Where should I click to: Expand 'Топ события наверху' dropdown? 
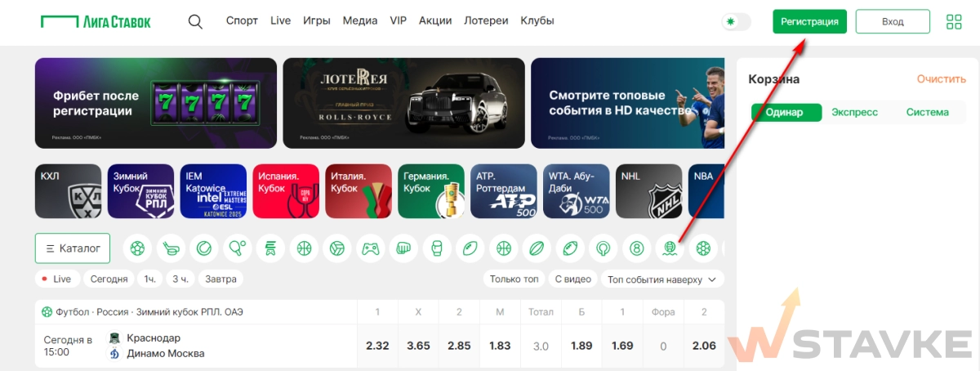tap(662, 279)
